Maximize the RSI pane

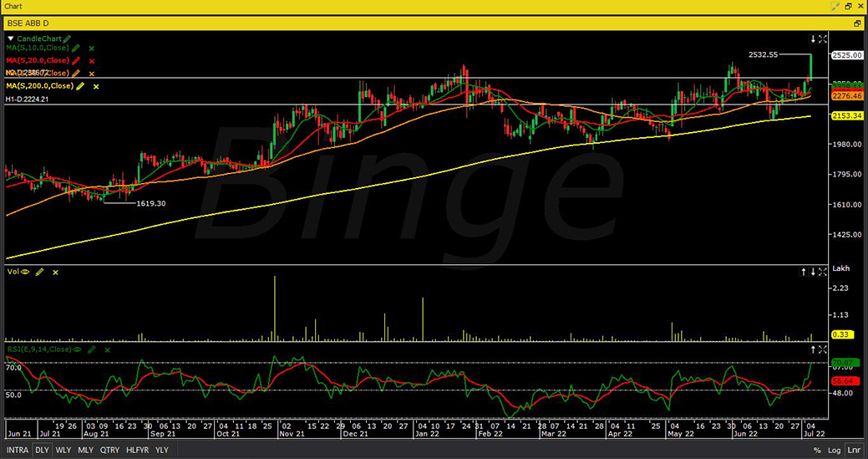click(823, 349)
